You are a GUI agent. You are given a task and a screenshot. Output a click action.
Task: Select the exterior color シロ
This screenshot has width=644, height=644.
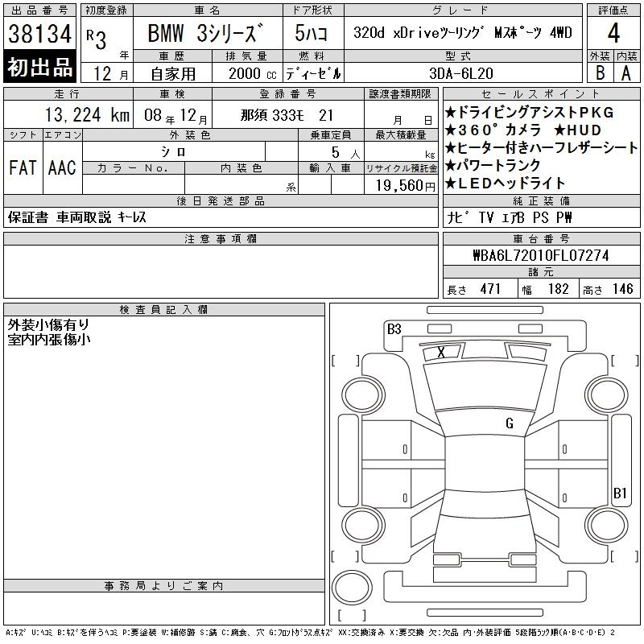pyautogui.click(x=173, y=152)
